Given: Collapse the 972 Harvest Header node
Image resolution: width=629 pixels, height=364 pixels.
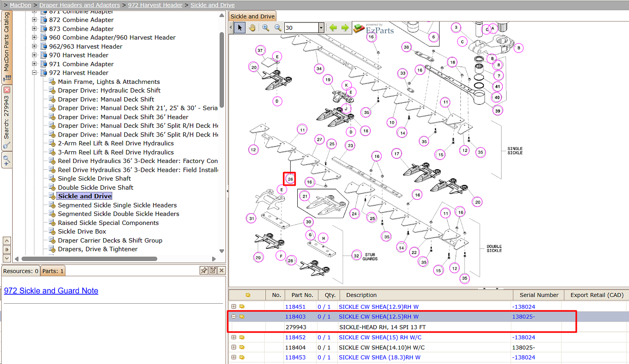Looking at the screenshot, I should pyautogui.click(x=34, y=72).
